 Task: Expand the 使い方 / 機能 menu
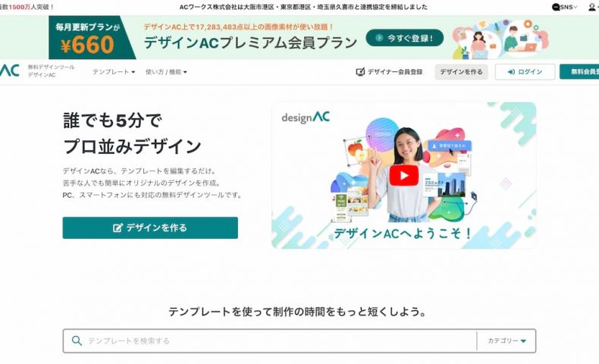166,72
